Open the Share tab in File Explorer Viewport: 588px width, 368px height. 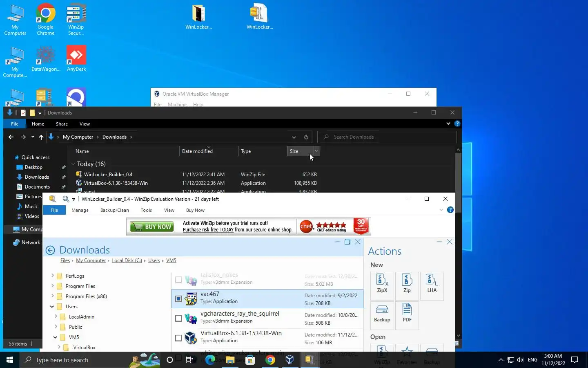[62, 124]
